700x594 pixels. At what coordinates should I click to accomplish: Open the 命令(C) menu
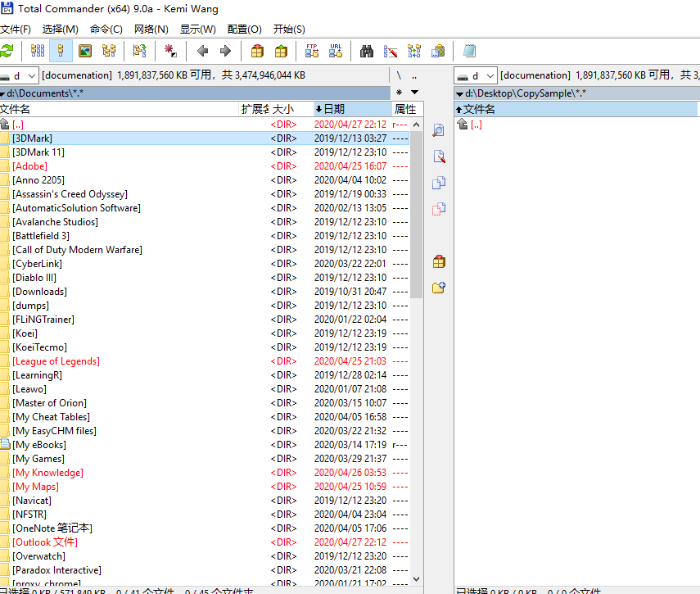pos(106,29)
